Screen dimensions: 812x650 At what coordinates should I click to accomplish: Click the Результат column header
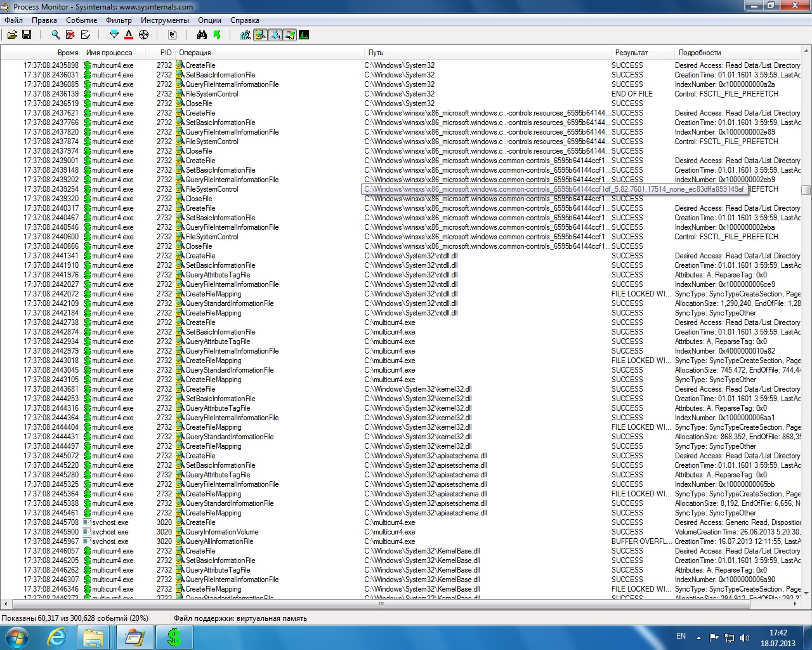(x=643, y=53)
